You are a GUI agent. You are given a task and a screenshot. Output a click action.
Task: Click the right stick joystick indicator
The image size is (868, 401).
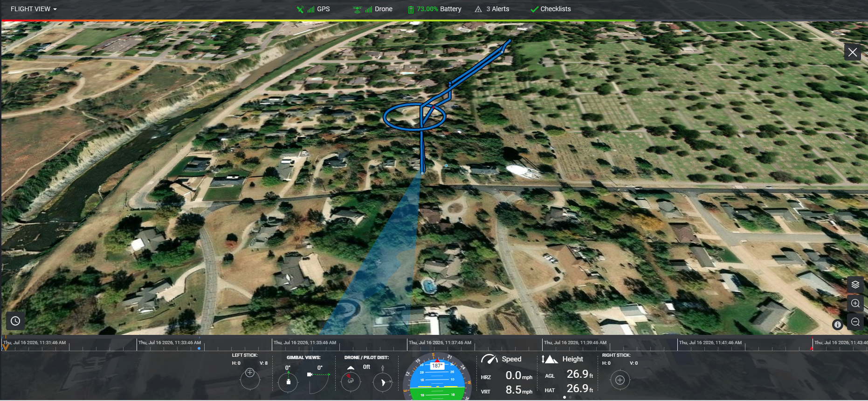(620, 380)
